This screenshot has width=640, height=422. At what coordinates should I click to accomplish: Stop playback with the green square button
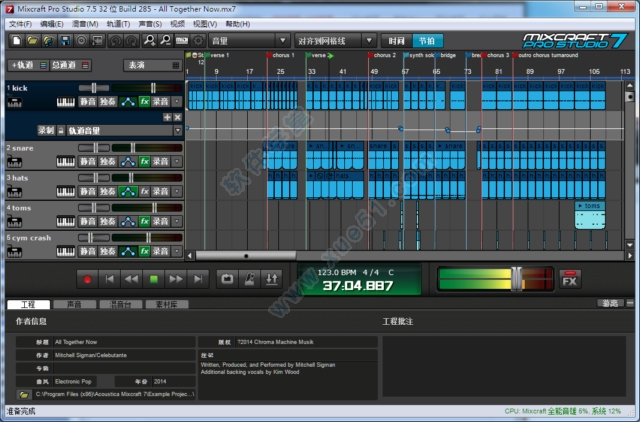[x=154, y=279]
